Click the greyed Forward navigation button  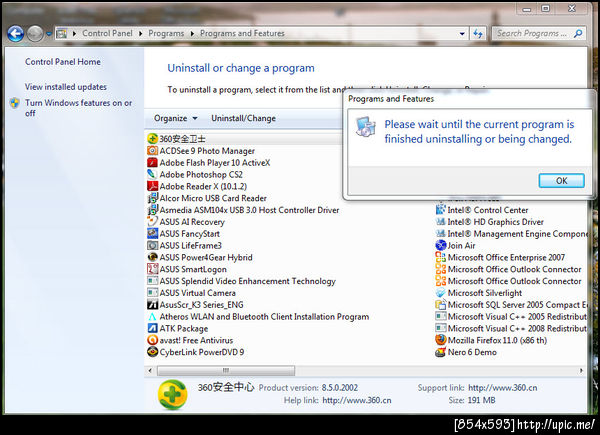(x=35, y=34)
